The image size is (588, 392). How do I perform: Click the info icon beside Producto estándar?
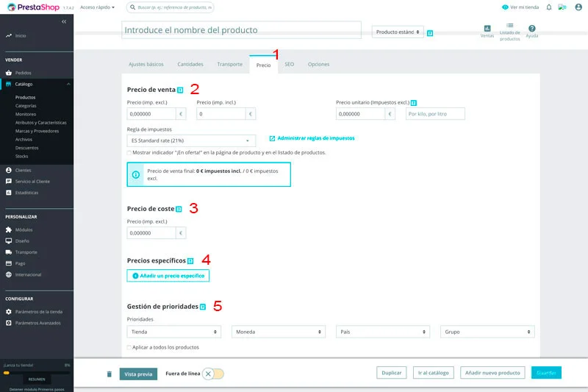430,33
